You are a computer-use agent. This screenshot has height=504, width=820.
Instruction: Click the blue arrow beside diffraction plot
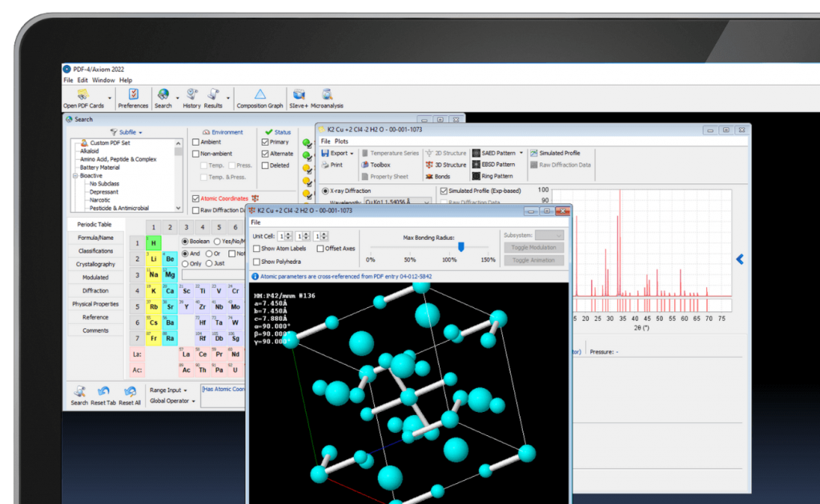[740, 259]
